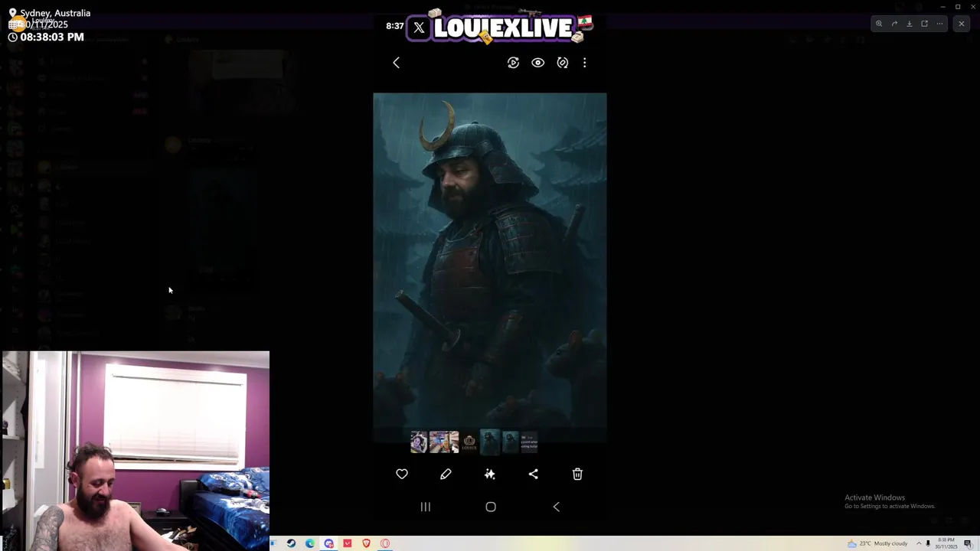Viewport: 980px width, 551px height.
Task: Open the Discord taskbar icon
Action: tap(329, 543)
